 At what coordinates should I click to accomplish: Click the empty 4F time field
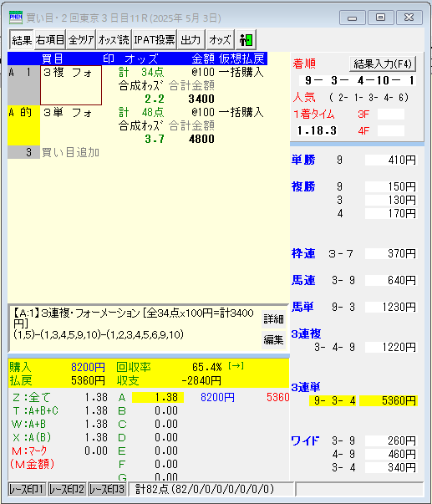point(390,131)
